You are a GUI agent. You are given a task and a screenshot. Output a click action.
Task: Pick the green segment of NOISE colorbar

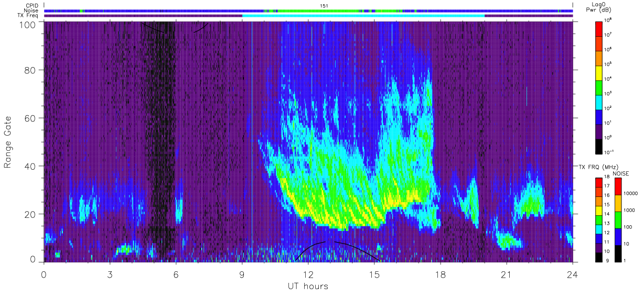click(618, 220)
